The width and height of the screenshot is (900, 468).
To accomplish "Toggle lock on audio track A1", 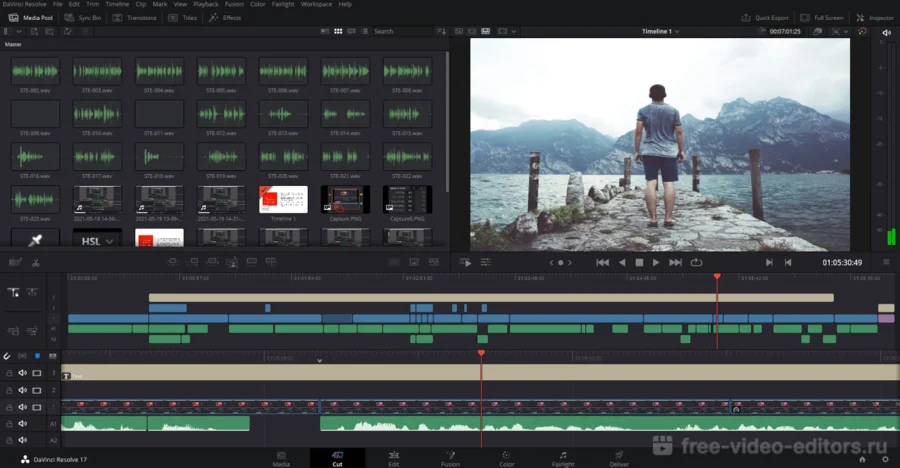I will [9, 424].
